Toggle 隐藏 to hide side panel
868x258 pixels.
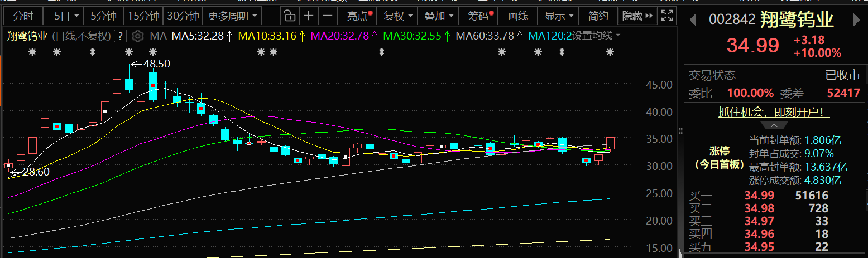point(637,16)
